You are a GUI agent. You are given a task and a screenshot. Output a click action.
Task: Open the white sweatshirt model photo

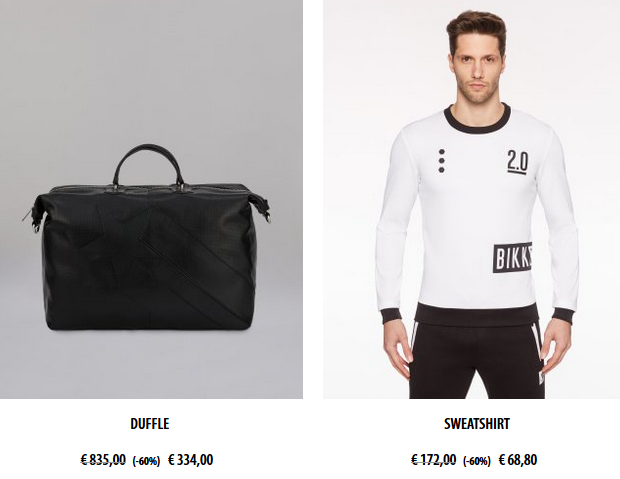point(471,199)
